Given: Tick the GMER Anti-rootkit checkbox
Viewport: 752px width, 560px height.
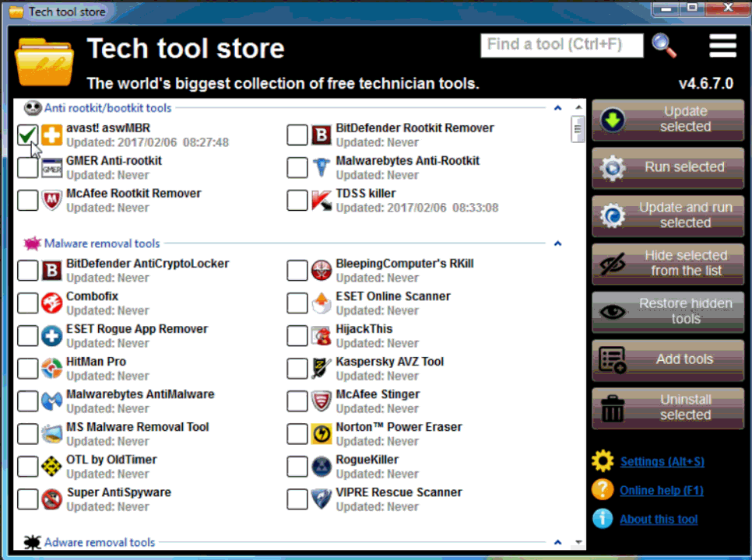Looking at the screenshot, I should coord(28,167).
